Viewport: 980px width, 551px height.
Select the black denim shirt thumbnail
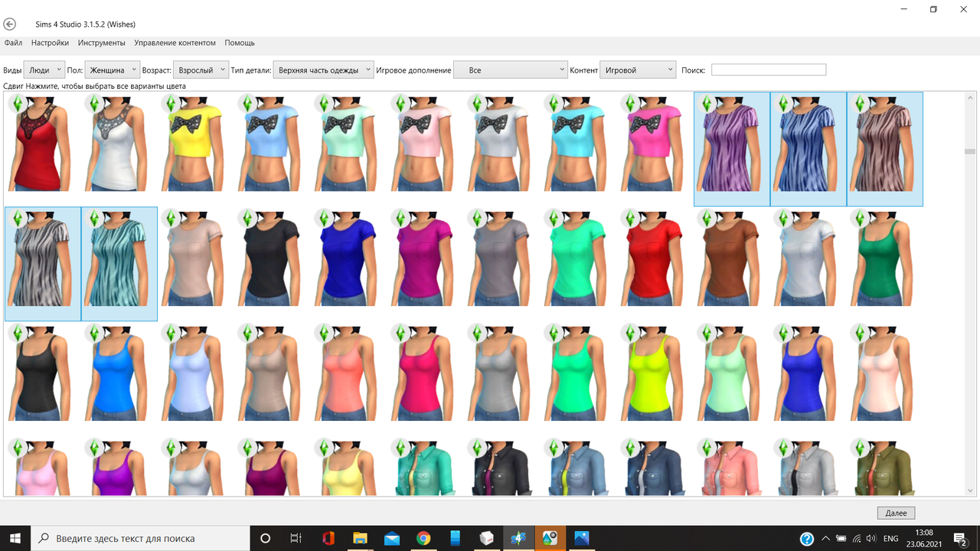(x=502, y=467)
